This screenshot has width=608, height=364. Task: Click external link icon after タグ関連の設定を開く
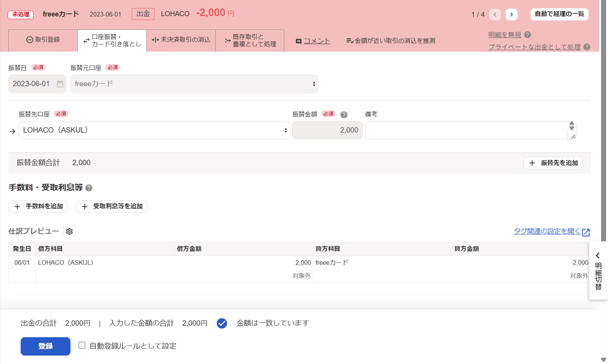click(x=586, y=232)
